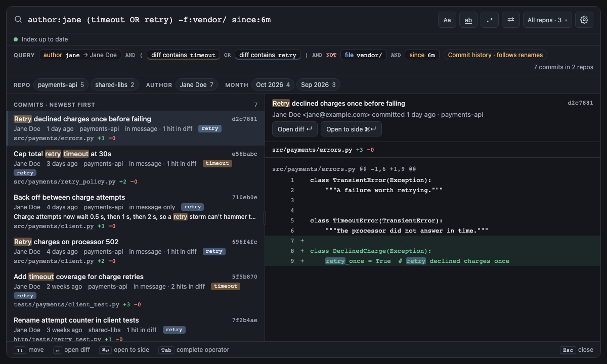Click the timeout tag on commit 5f5b870
This screenshot has height=364, width=607.
point(226,286)
